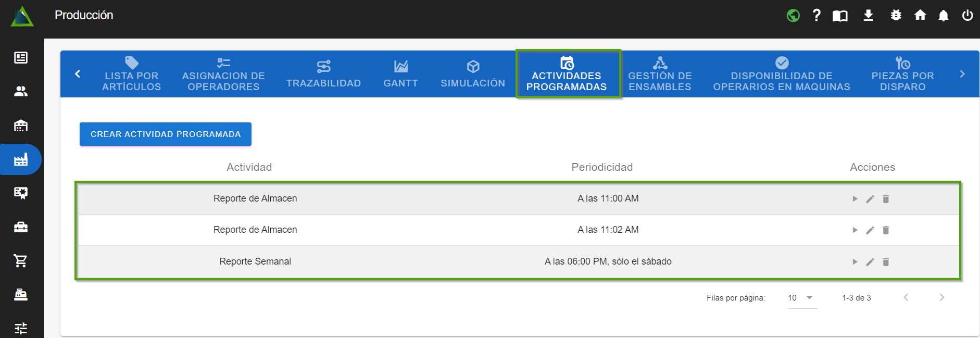Delete the Reporte de Almacen 11:02 AM activity
980x338 pixels.
[x=886, y=230]
